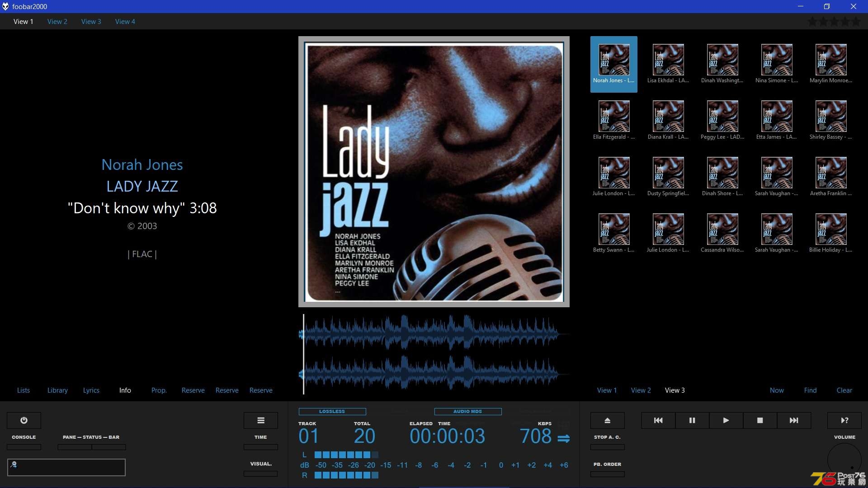
Task: Toggle the Console indicator bar
Action: point(24,447)
